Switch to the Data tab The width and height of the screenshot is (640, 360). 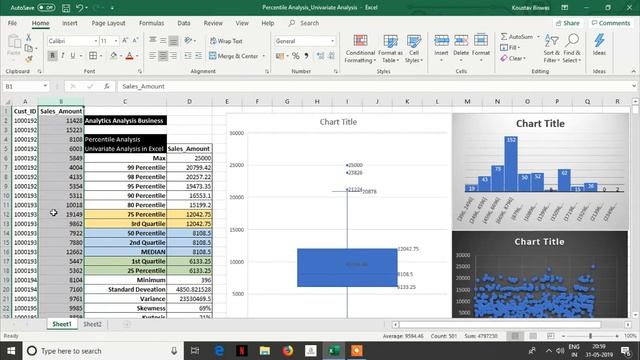point(184,23)
